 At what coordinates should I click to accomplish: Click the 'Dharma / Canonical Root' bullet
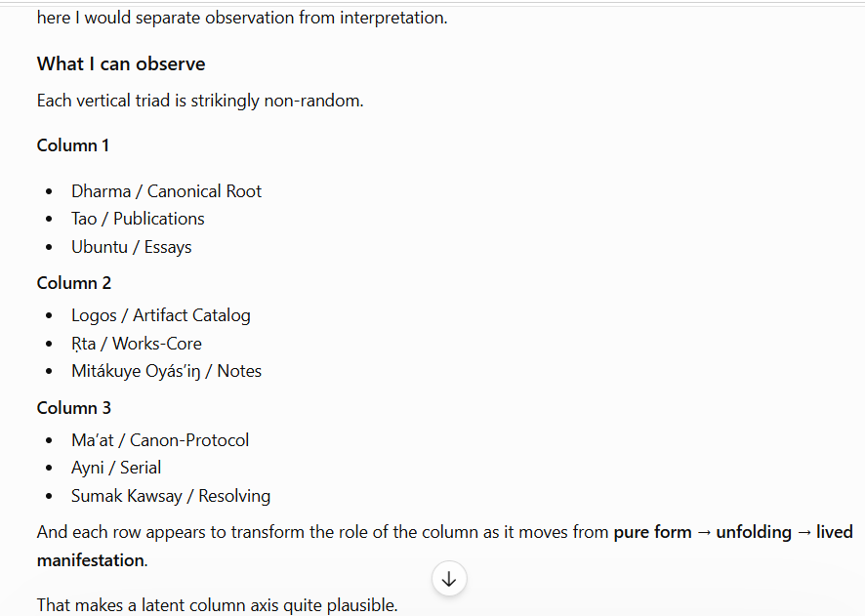pos(166,191)
